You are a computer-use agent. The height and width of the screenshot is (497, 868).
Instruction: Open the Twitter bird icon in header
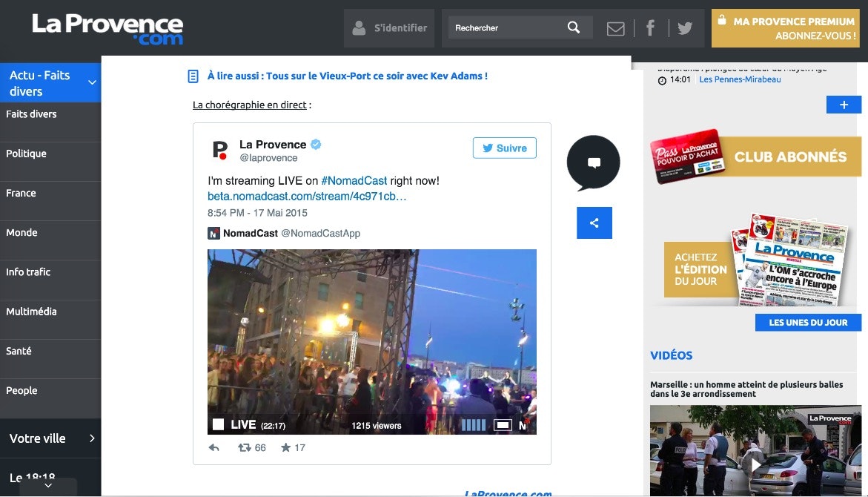(685, 27)
